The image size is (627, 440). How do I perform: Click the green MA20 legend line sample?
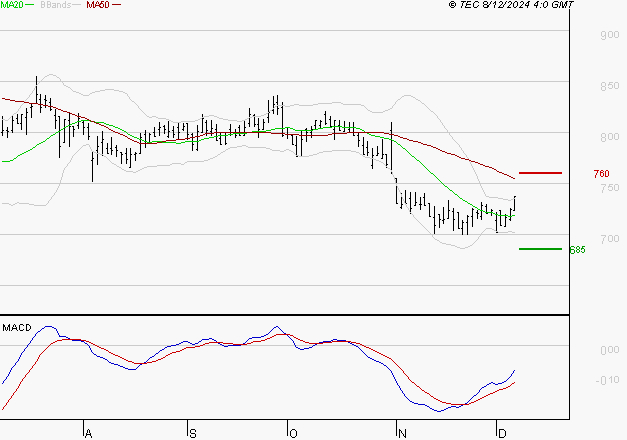31,6
